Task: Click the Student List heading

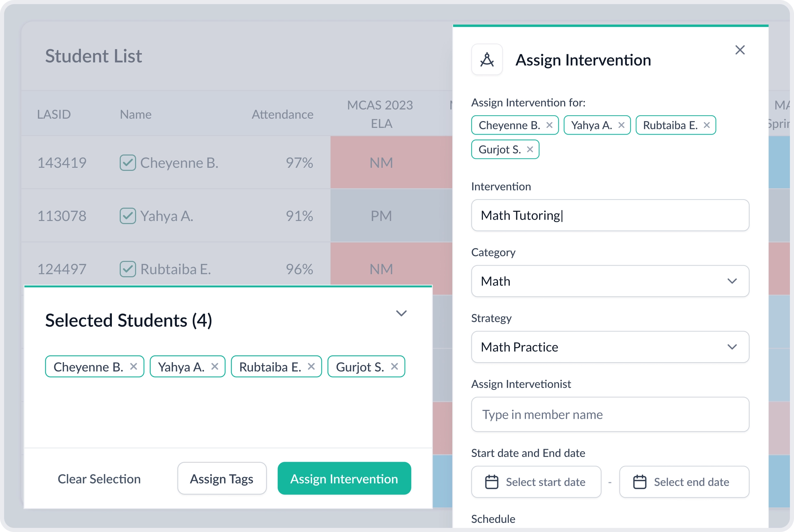Action: point(93,56)
